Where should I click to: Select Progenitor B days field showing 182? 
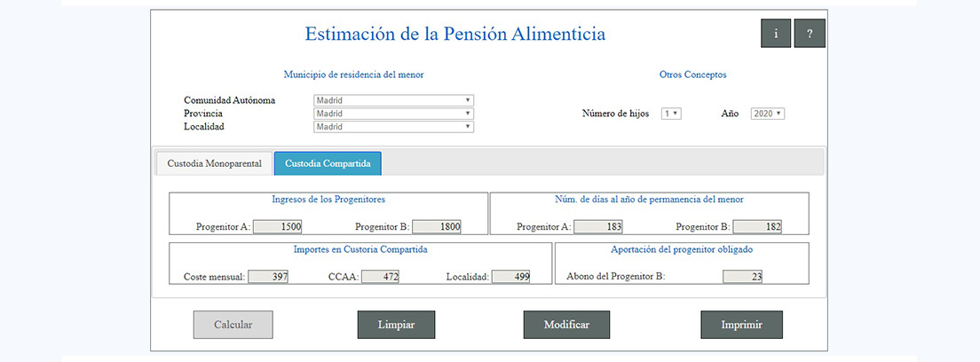757,226
